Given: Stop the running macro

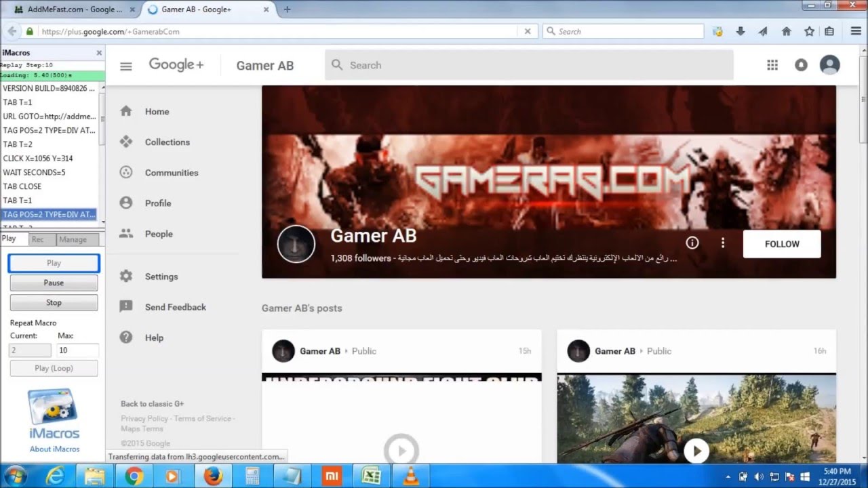Looking at the screenshot, I should pos(54,302).
